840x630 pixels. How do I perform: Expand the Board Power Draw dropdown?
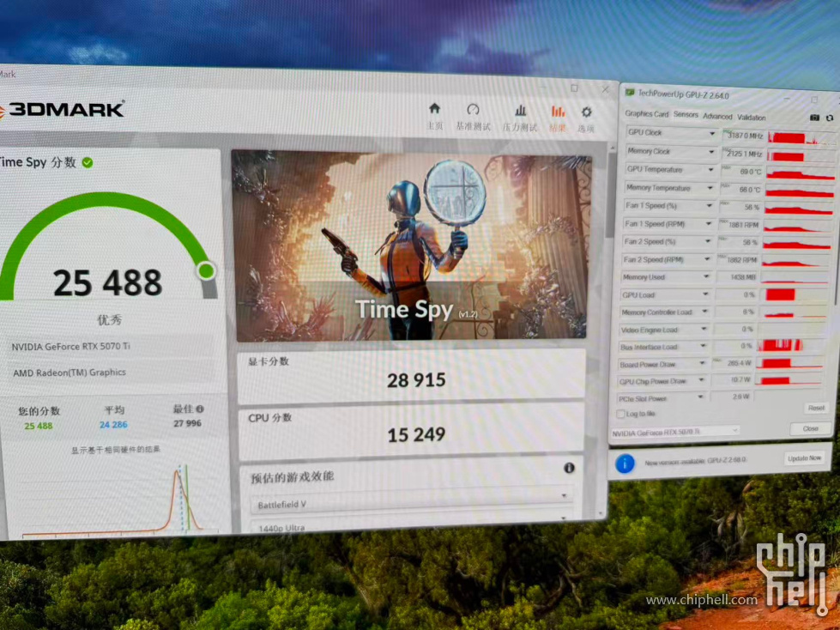point(703,364)
